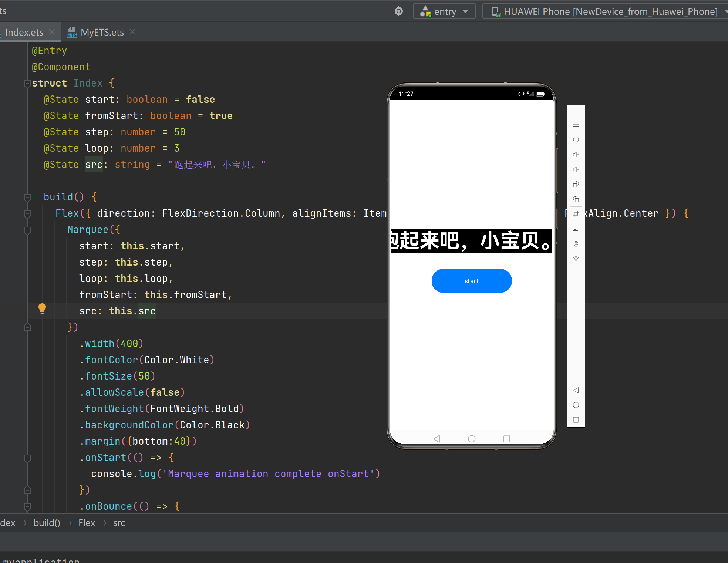Click the lightbulb quick-fix icon in gutter
This screenshot has width=728, height=563.
point(42,308)
